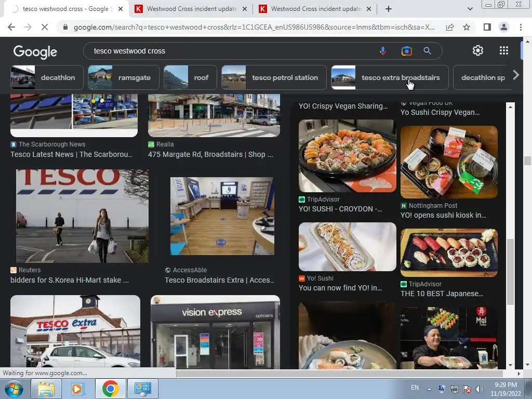
Task: Open the AccessAble store interior image
Action: [x=222, y=216]
